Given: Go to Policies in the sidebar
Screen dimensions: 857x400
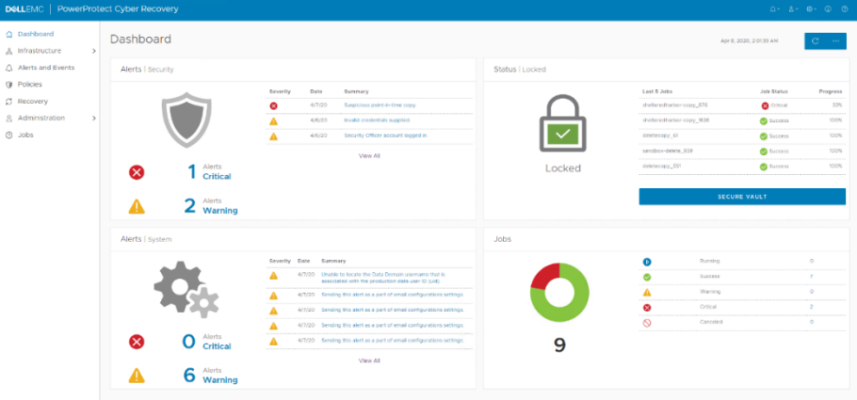Looking at the screenshot, I should point(30,84).
